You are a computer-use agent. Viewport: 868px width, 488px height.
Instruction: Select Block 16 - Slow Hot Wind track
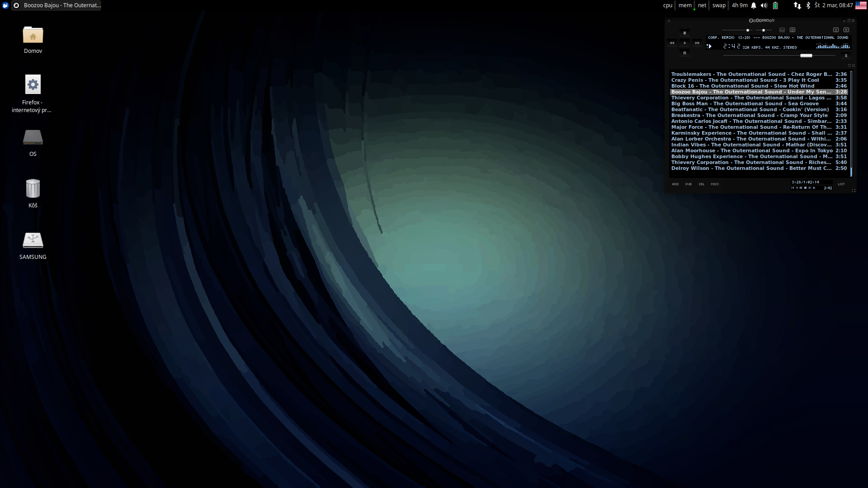pyautogui.click(x=759, y=86)
